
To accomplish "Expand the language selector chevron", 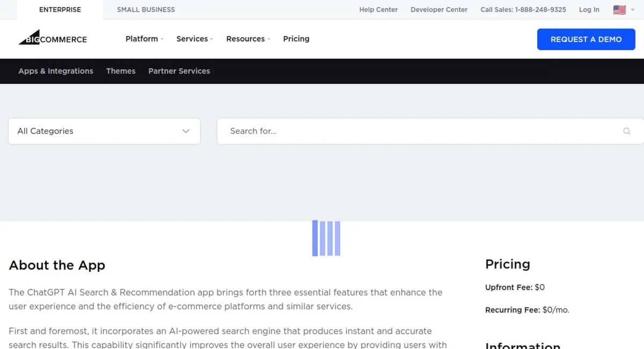I will point(633,9).
